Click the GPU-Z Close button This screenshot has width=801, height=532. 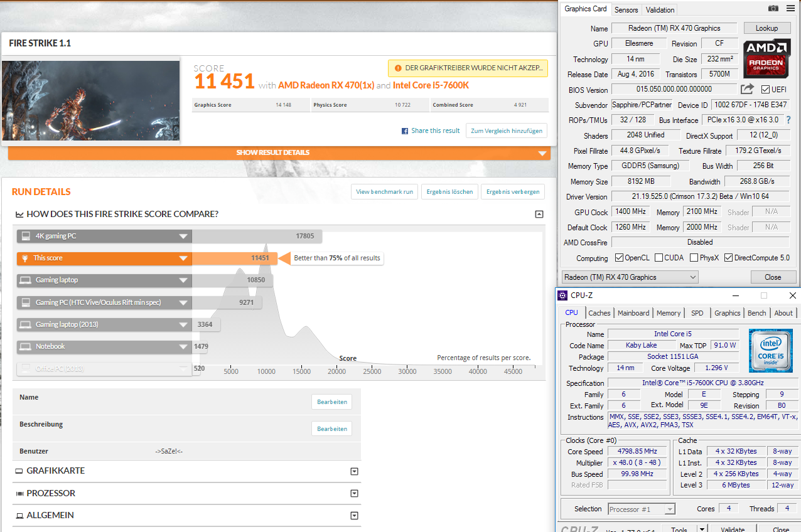773,277
